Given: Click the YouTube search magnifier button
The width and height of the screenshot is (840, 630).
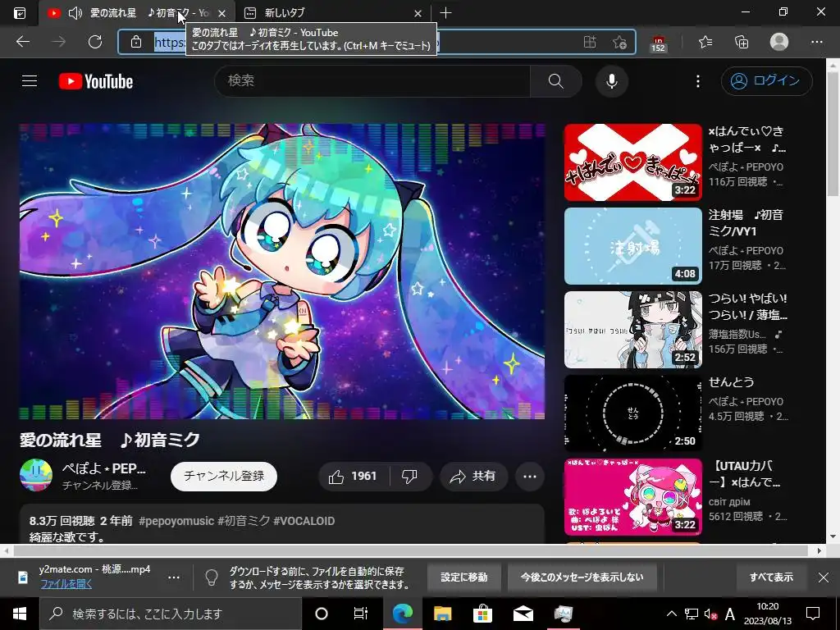Looking at the screenshot, I should [x=556, y=81].
